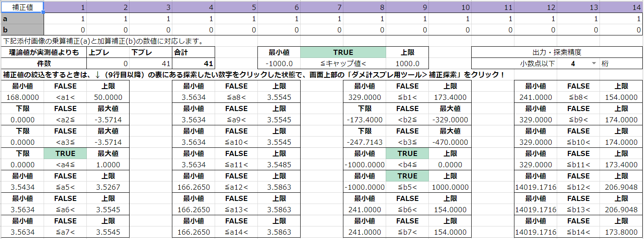
Task: Select the 補正値 header cell
Action: 22,7
